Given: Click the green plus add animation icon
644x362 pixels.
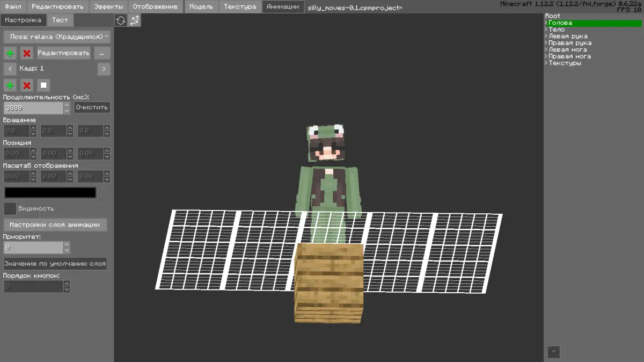Looking at the screenshot, I should pyautogui.click(x=10, y=53).
